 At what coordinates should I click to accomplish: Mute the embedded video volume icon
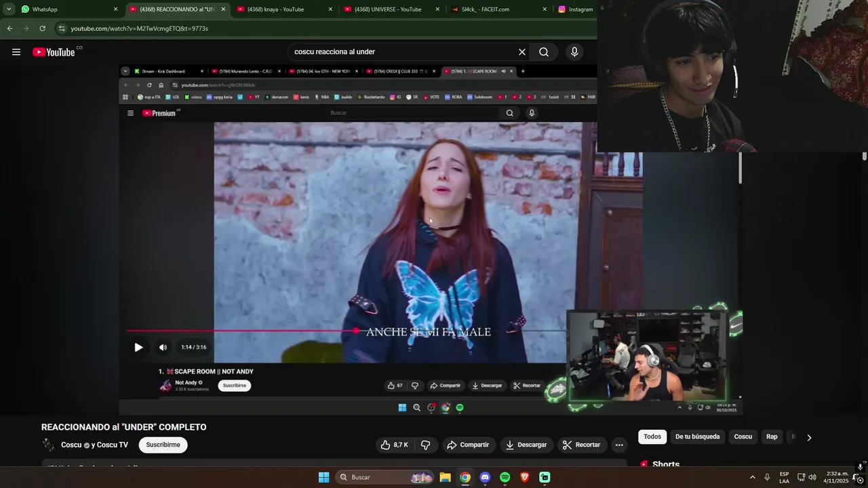163,347
